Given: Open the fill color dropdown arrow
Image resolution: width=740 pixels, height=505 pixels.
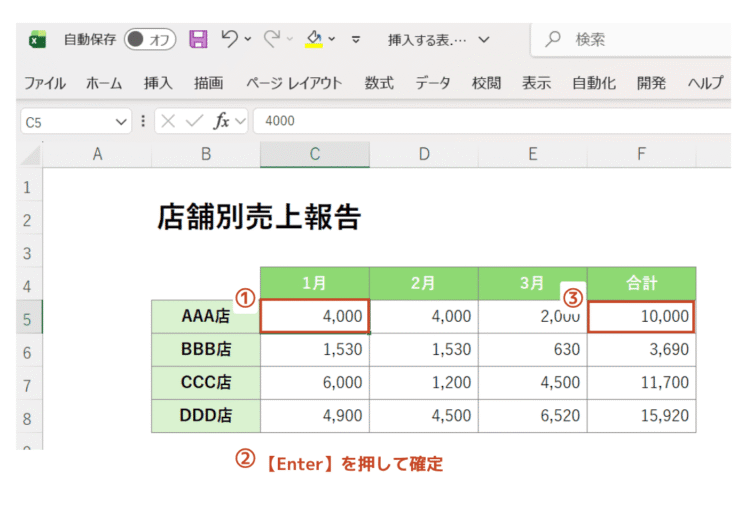Looking at the screenshot, I should (332, 39).
